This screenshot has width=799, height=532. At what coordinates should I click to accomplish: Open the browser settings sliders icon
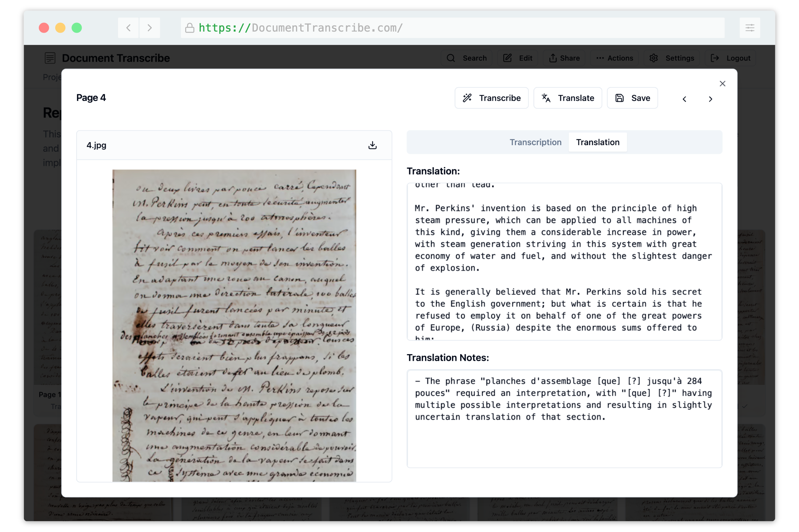(x=750, y=28)
